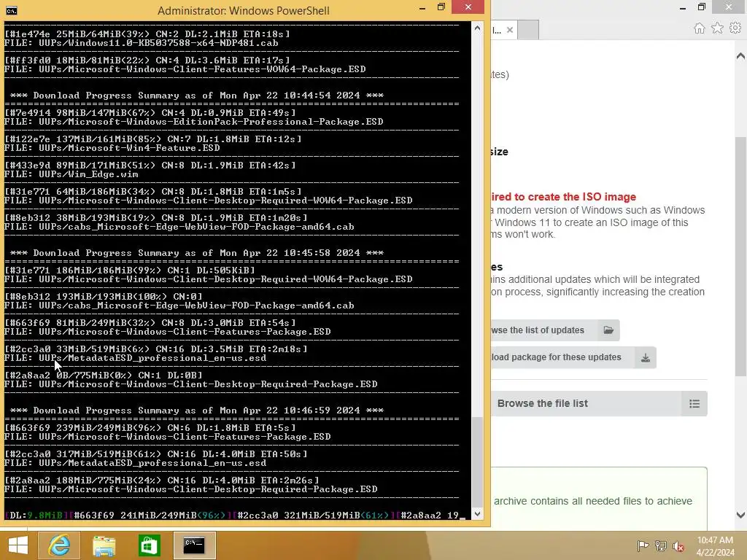Click the 10:46:59 Download Progress Summary heading
Viewport: 747px width, 560px height.
click(197, 411)
